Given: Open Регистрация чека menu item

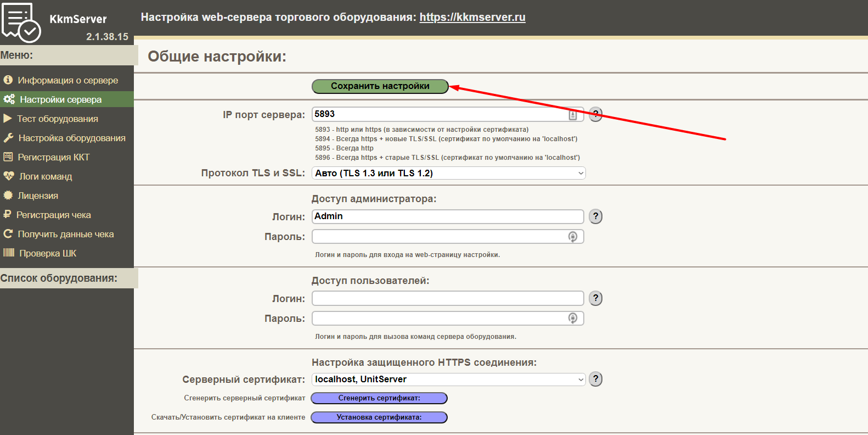Looking at the screenshot, I should click(x=67, y=215).
